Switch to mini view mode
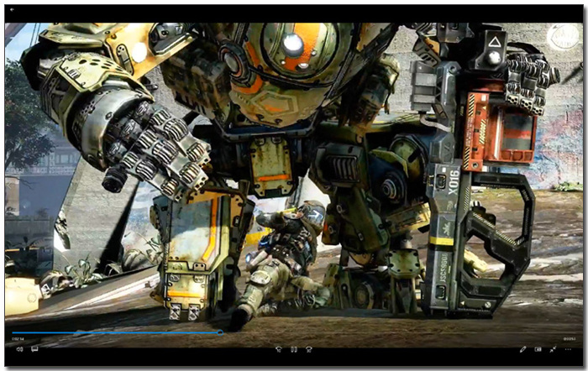 click(x=538, y=349)
